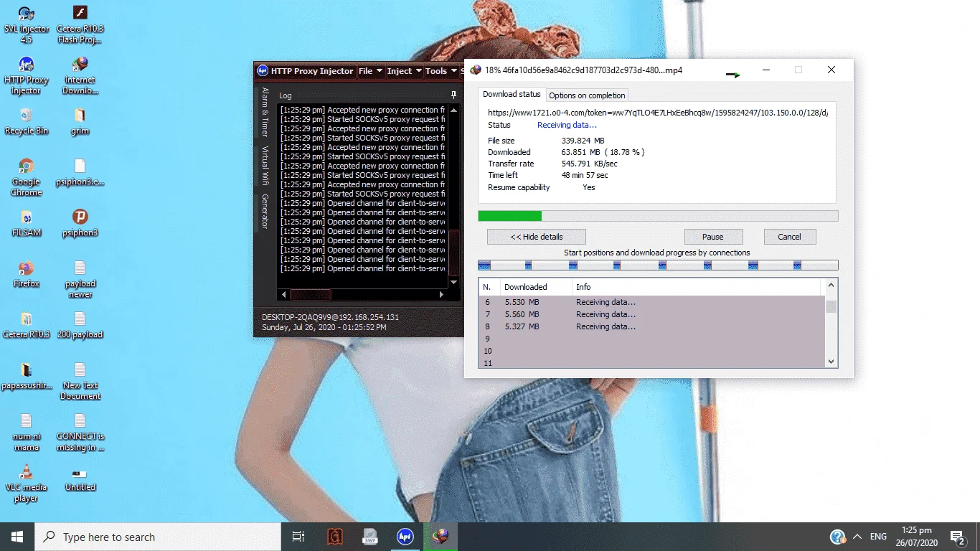Click the << Hide details button
The image size is (980, 551).
(537, 237)
